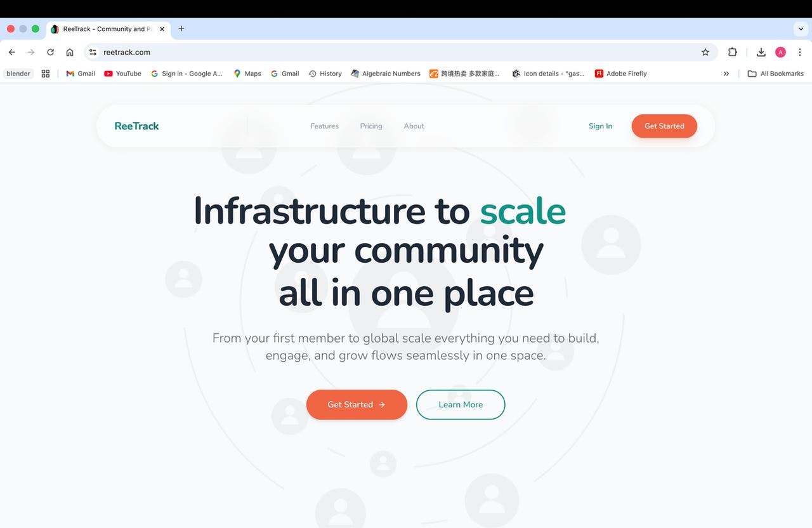Open the ReeTrack logo on the page
The height and width of the screenshot is (528, 812).
(136, 126)
